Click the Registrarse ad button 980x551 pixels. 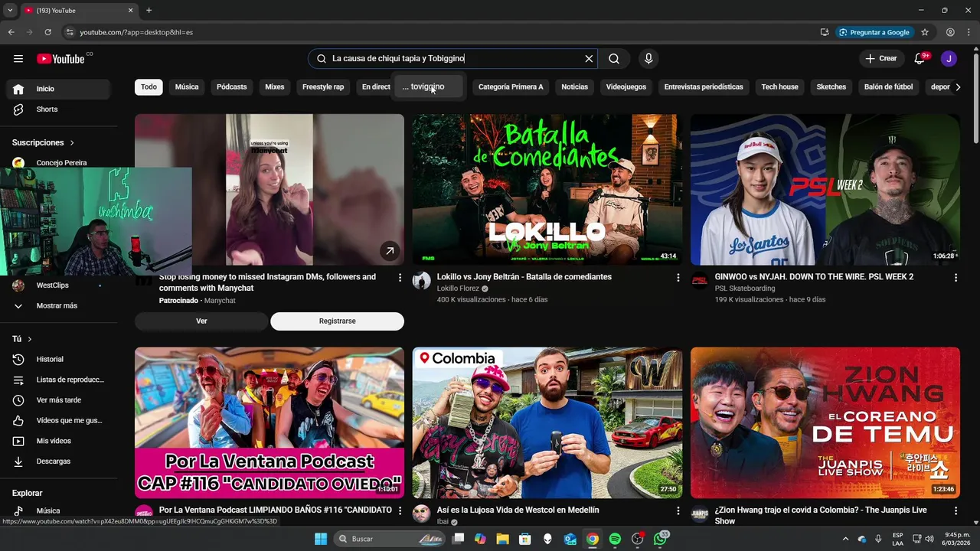point(337,321)
